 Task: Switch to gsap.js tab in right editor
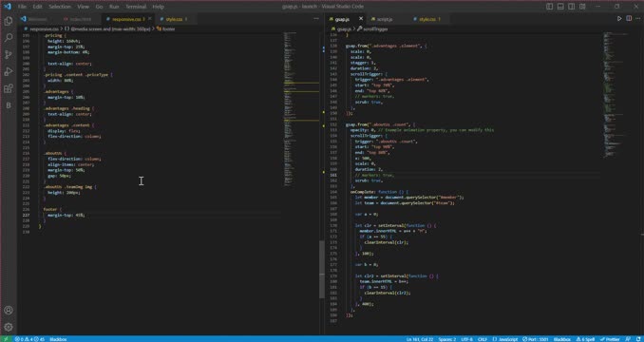point(343,19)
